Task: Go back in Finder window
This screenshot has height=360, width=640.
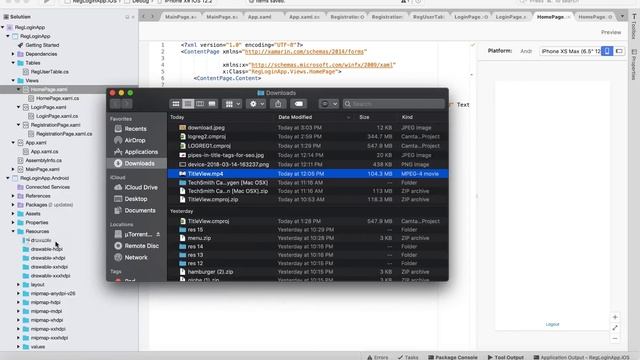Action: [x=116, y=104]
